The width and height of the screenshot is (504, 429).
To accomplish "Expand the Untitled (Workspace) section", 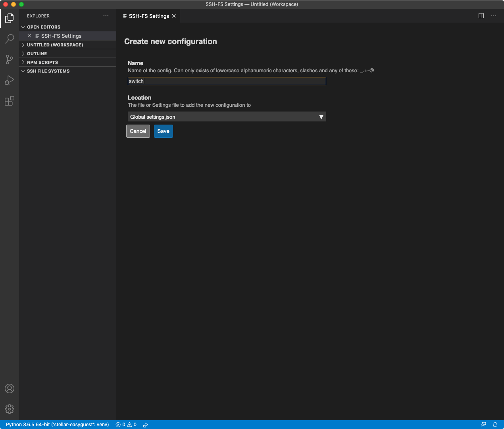I will tap(55, 45).
